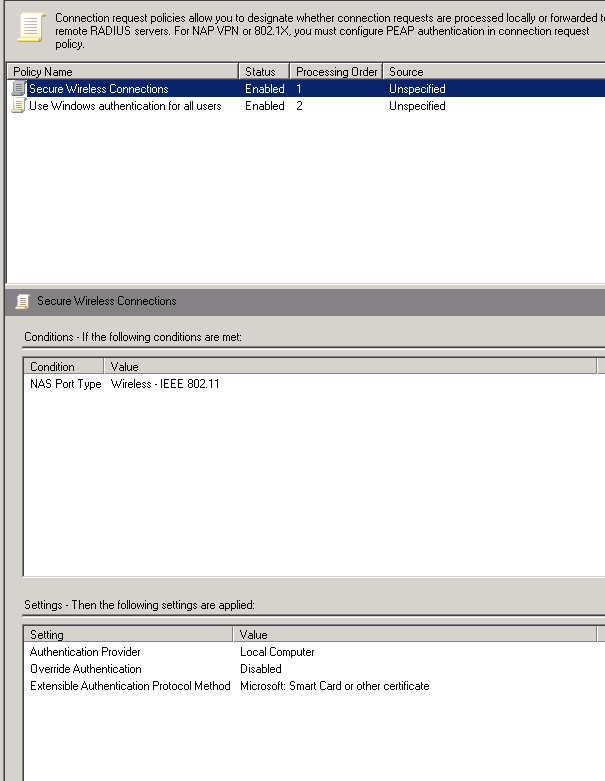Sort by Processing Order column header

336,72
